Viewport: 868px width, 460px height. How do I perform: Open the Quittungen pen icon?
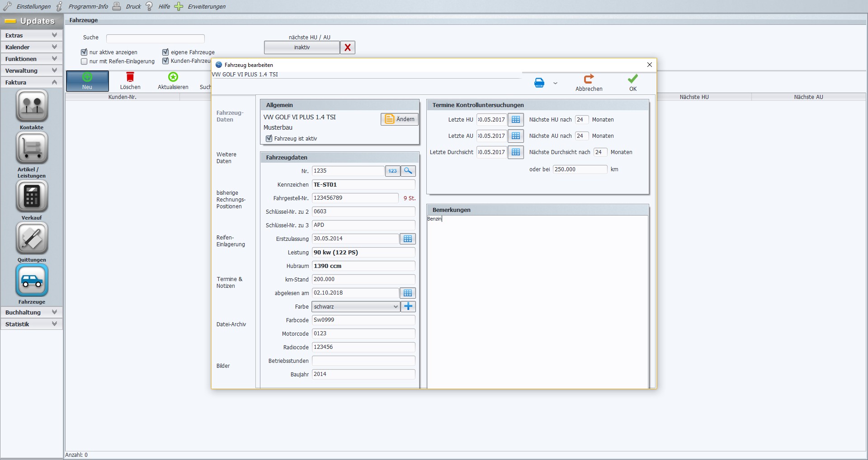[32, 238]
